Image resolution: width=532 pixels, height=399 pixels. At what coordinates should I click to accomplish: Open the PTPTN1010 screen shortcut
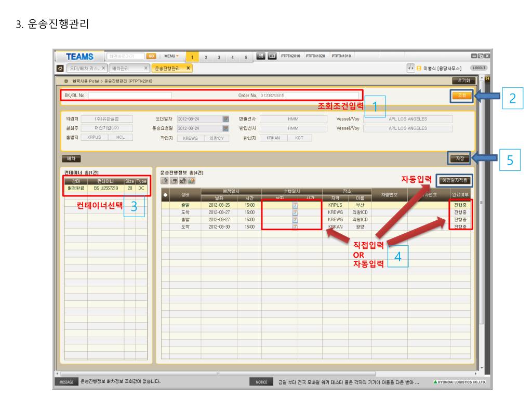click(x=341, y=56)
